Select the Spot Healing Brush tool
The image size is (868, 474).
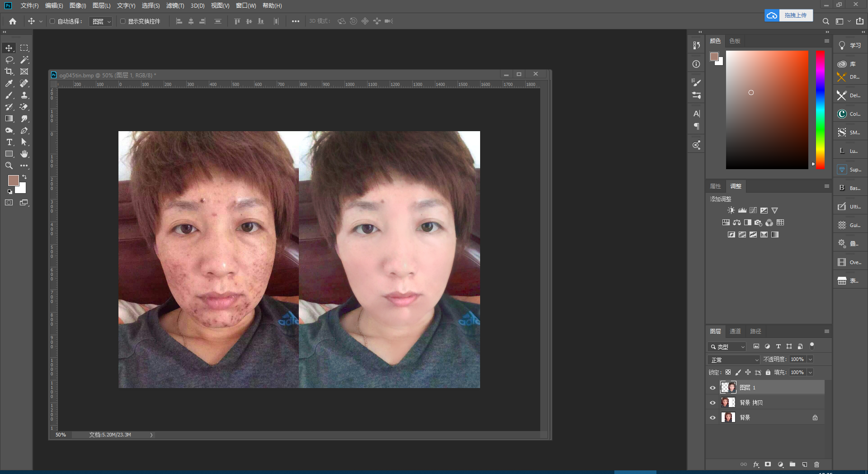pos(24,83)
